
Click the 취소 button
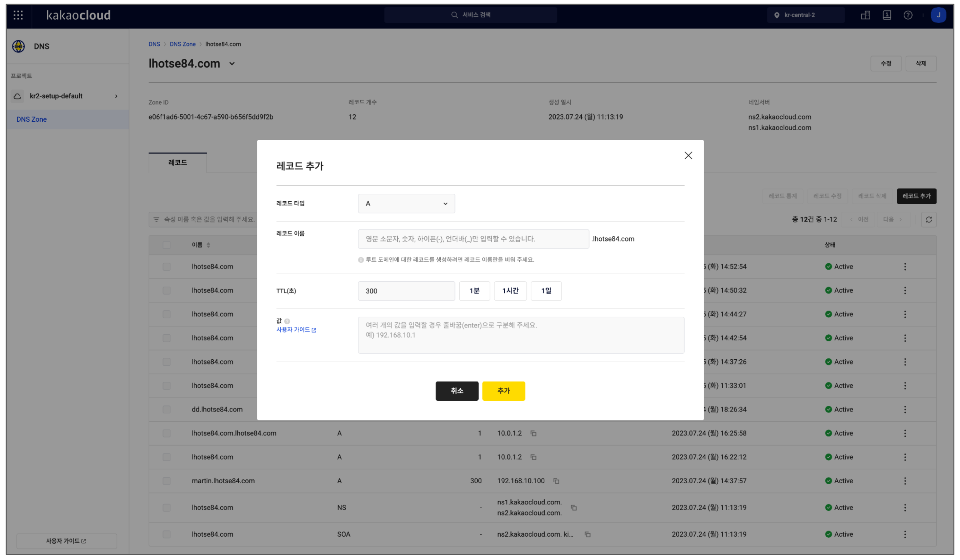pyautogui.click(x=457, y=391)
